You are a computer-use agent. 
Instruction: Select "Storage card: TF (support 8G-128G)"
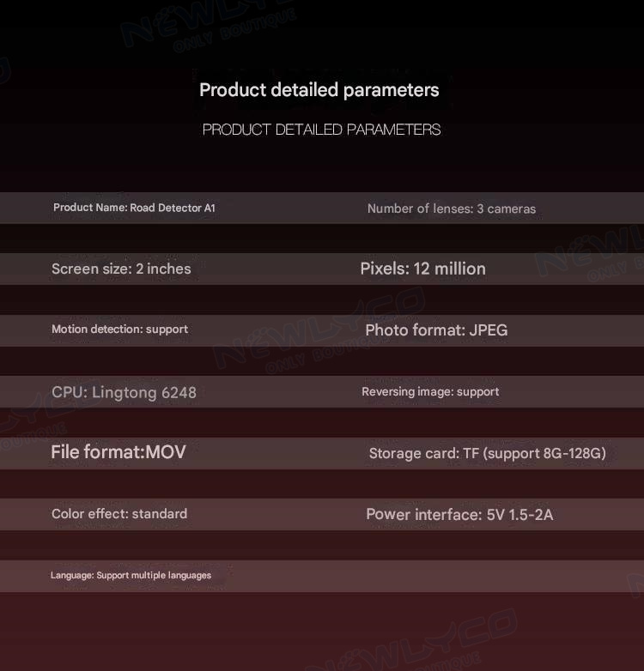(x=487, y=453)
